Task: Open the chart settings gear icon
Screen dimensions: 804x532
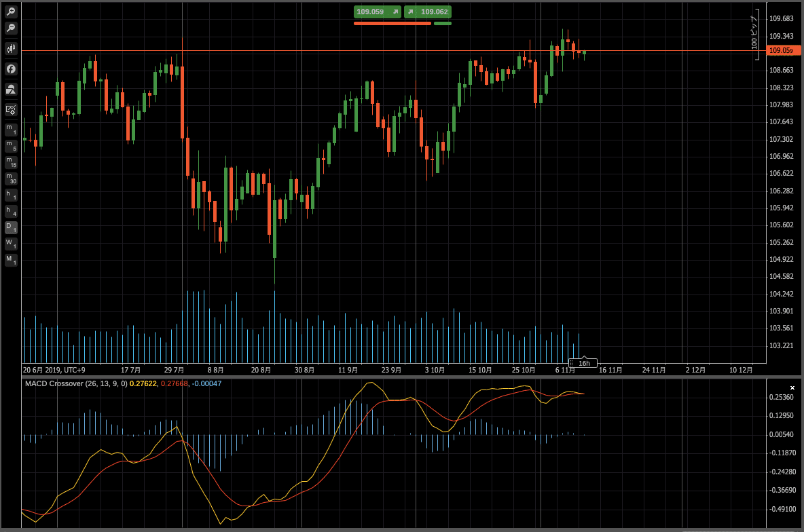Action: click(x=11, y=110)
